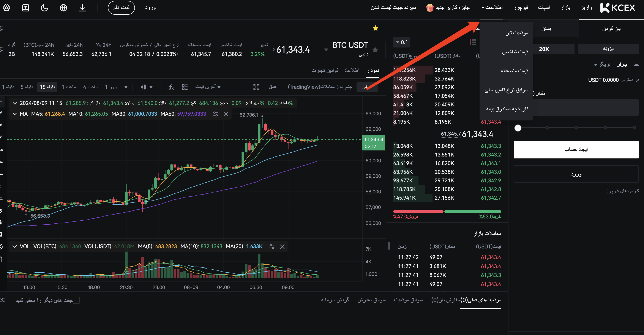
Task: Toggle the yellow favorite star
Action: 375,28
